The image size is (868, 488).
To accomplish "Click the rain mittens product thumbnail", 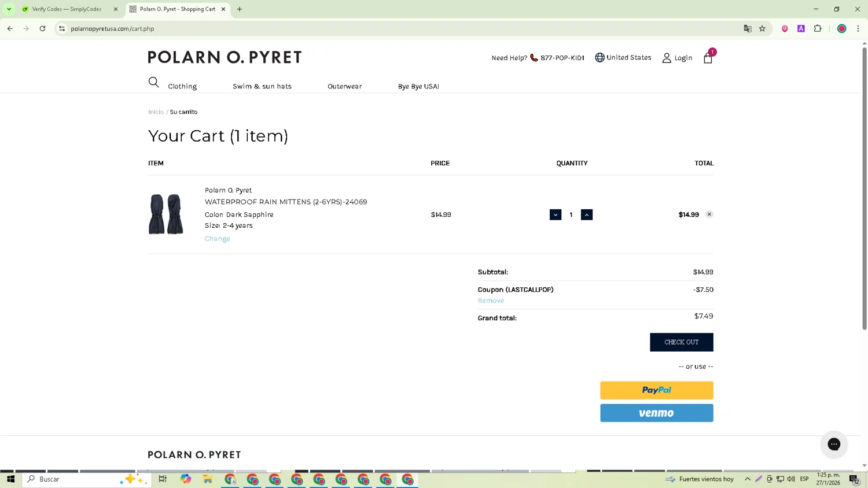I will click(x=166, y=214).
